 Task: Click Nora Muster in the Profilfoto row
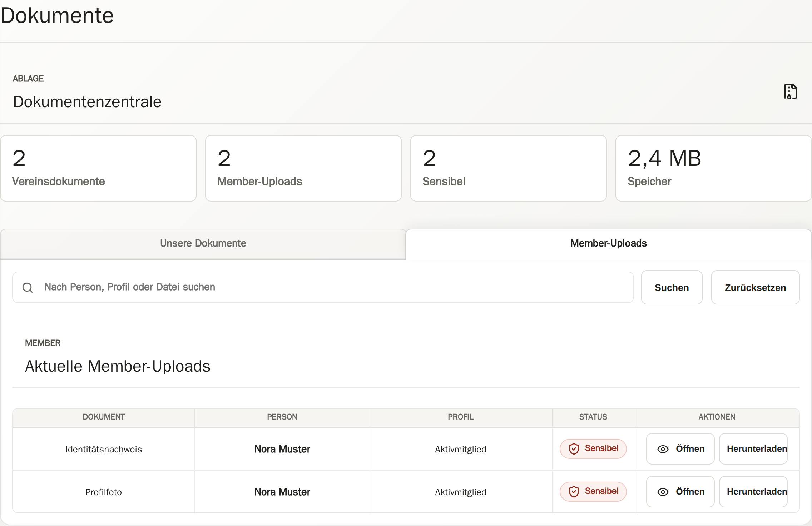282,492
